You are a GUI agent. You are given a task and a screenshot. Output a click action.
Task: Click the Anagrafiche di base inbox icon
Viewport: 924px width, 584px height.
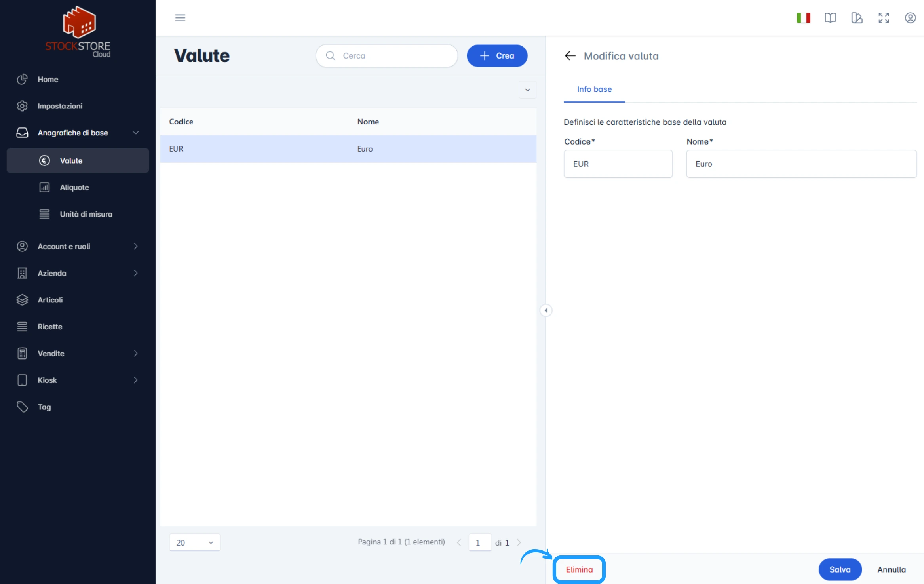22,133
